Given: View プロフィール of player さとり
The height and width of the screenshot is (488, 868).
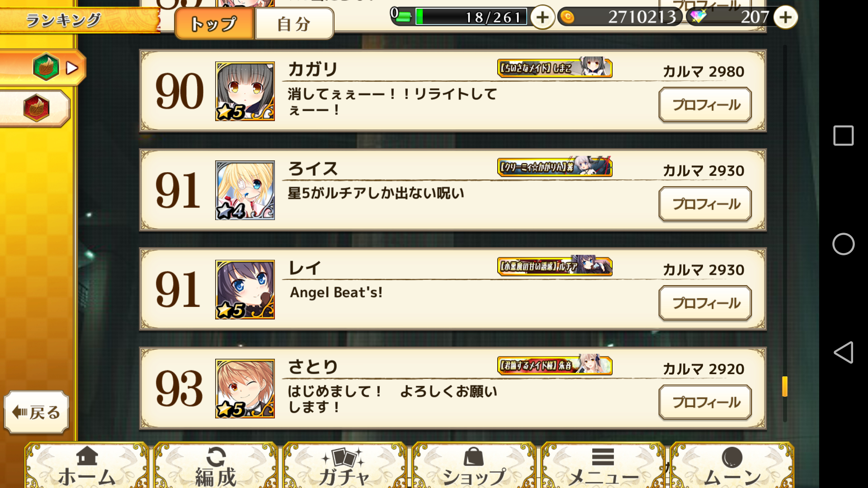Looking at the screenshot, I should pos(705,402).
